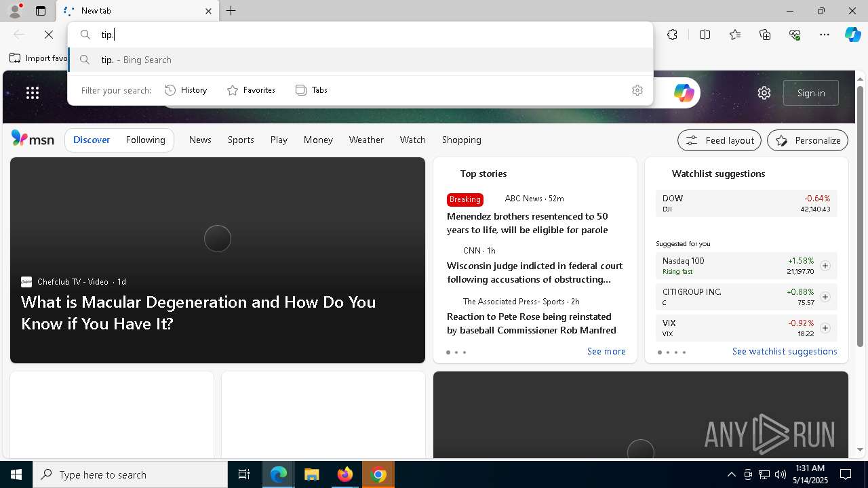Image resolution: width=868 pixels, height=488 pixels.
Task: Close the New tab tab
Action: 208,11
